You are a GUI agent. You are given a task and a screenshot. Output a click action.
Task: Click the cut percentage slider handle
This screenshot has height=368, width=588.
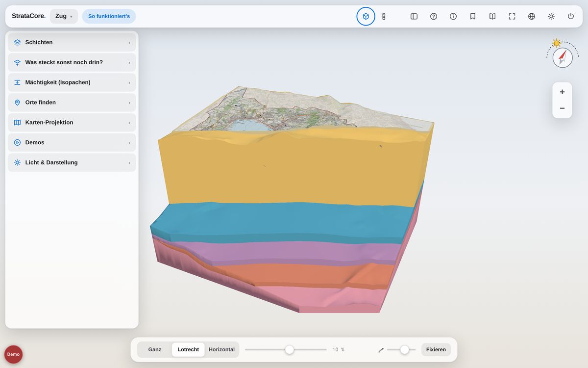[x=290, y=349]
